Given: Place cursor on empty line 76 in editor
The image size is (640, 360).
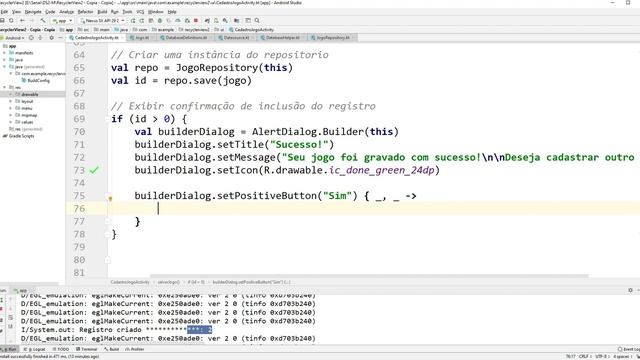Looking at the screenshot, I should [373, 209].
